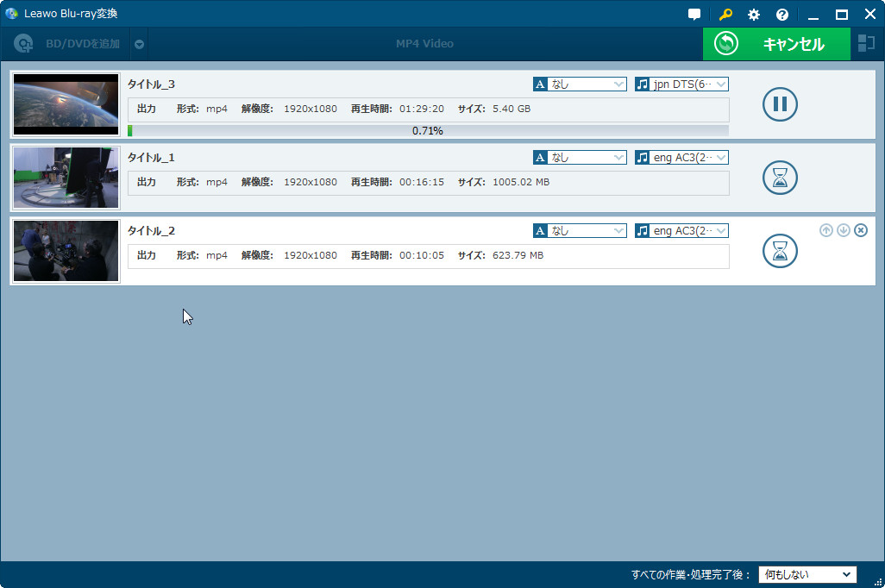Pause the conversion of タイトル_3

[780, 104]
